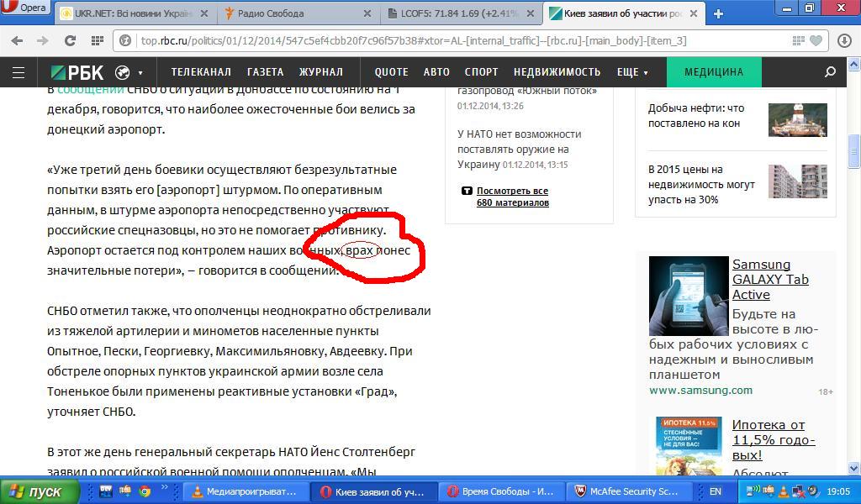Open the МЕДИЦИНА section

coord(713,72)
